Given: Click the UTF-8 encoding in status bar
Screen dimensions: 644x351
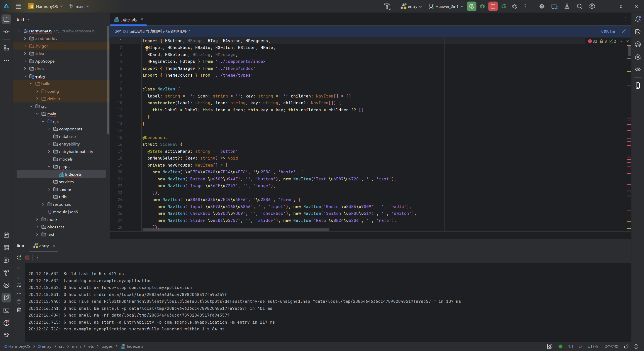Looking at the screenshot, I should [x=593, y=346].
